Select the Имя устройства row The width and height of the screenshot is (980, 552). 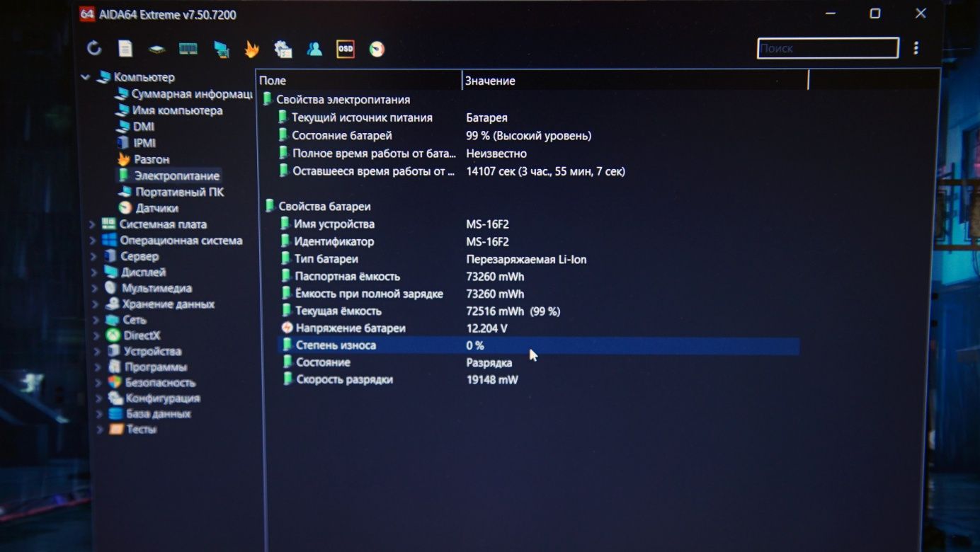[x=538, y=224]
